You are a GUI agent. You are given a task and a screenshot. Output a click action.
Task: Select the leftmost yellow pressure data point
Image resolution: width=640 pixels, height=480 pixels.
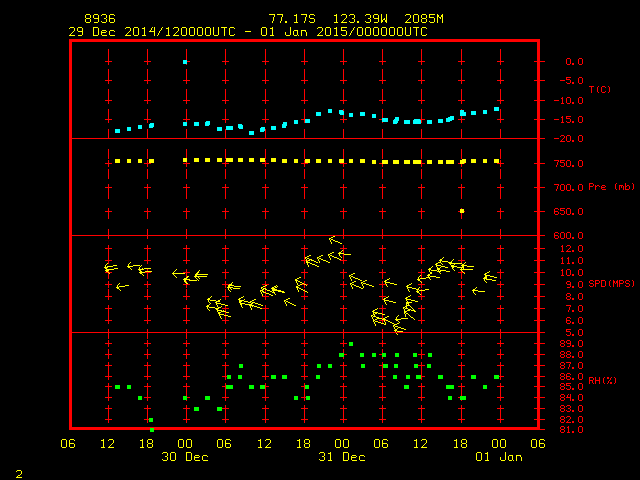tap(117, 161)
